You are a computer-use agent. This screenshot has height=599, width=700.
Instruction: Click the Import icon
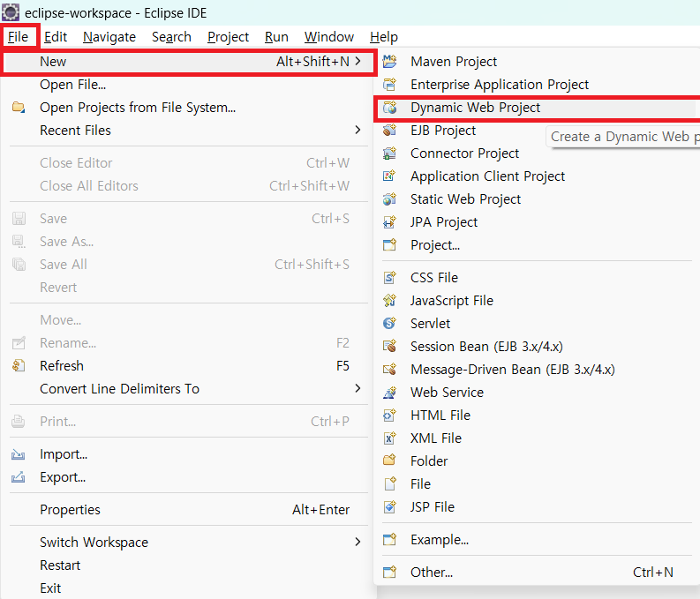pyautogui.click(x=19, y=454)
